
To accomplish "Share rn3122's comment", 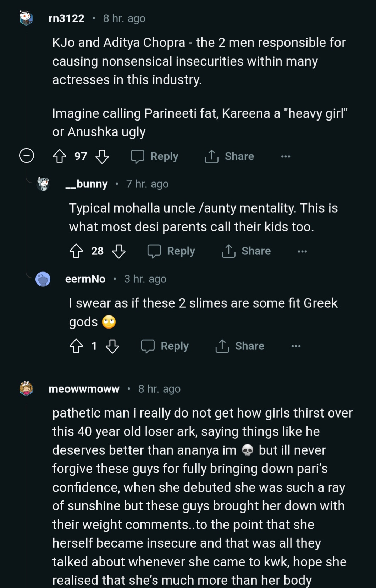I will pos(230,156).
